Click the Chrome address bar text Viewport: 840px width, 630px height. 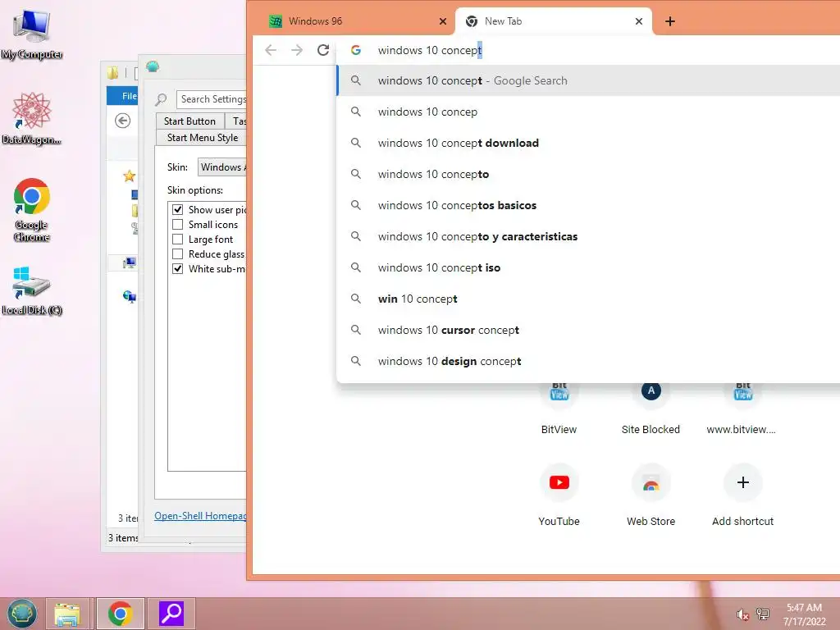pyautogui.click(x=430, y=50)
